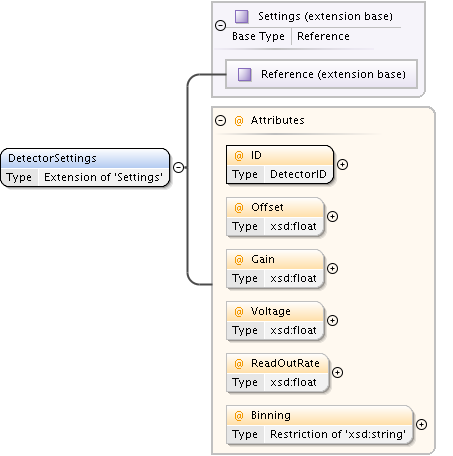Expand the Gain attribute details
The image size is (453, 456).
[x=332, y=268]
